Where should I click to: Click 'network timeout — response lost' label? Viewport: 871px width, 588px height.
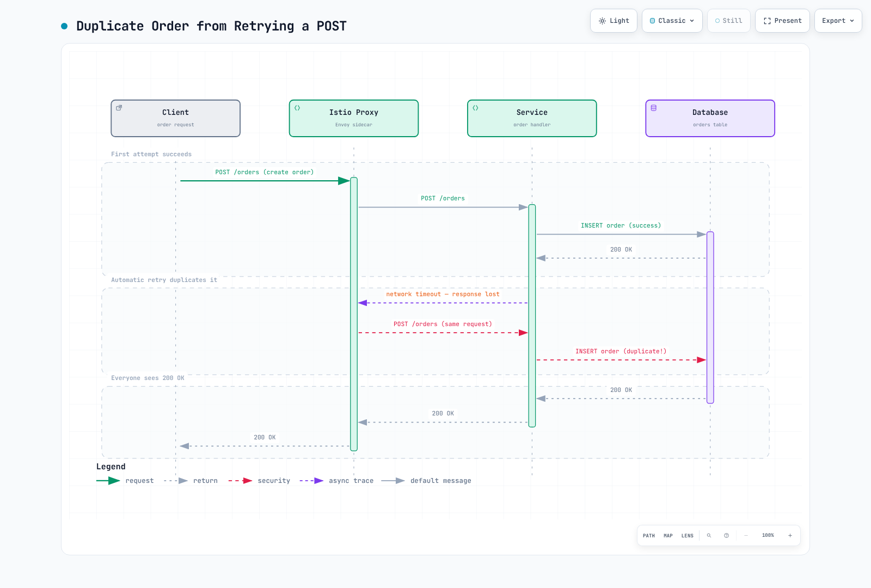443,294
